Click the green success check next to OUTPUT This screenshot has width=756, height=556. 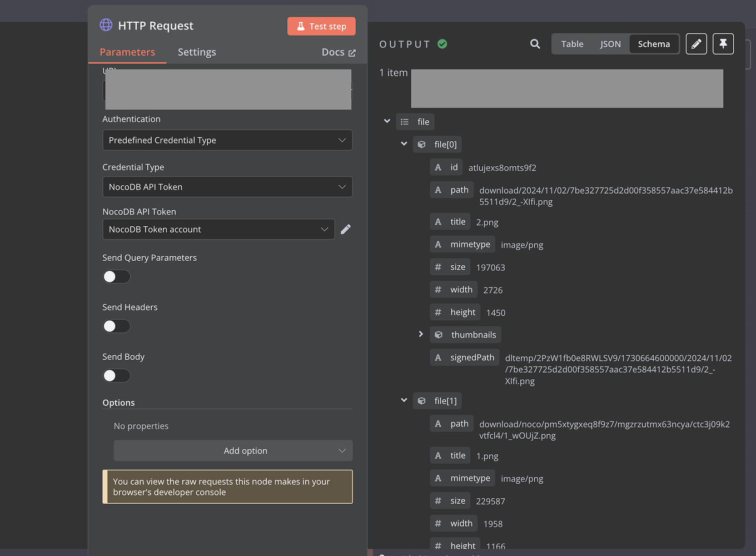coord(442,43)
